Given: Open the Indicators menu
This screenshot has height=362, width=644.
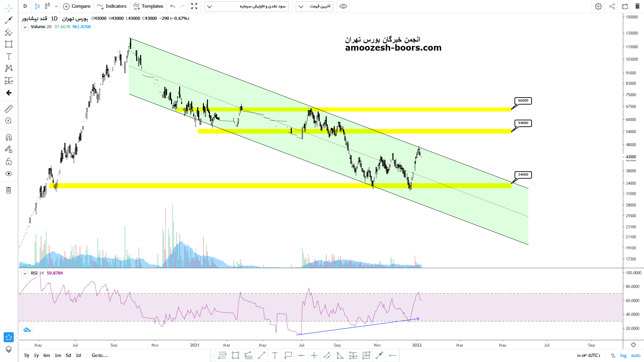Looking at the screenshot, I should tap(112, 6).
